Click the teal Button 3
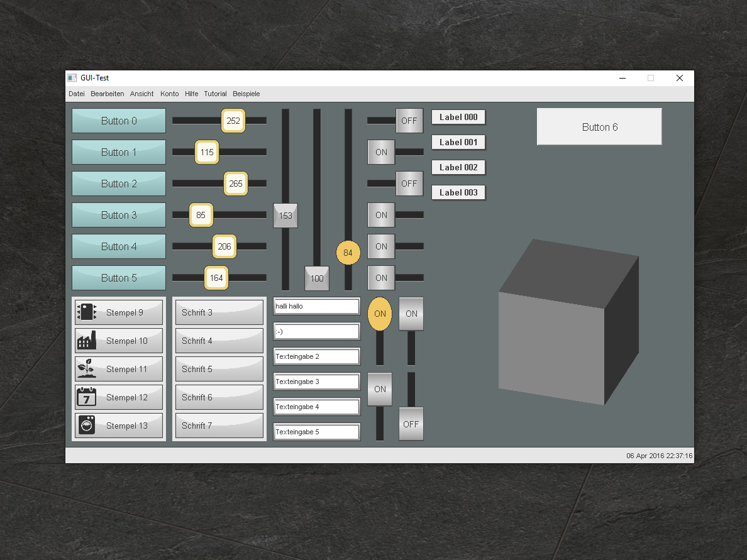 (x=119, y=215)
